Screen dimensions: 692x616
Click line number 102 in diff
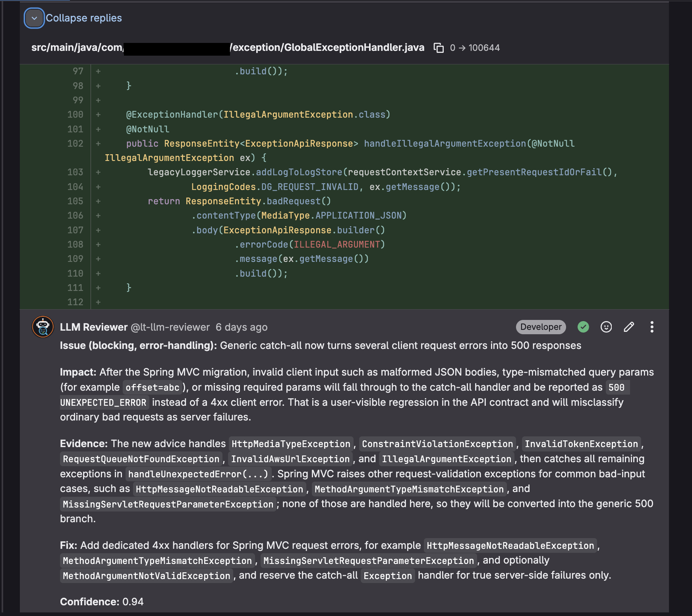[75, 143]
